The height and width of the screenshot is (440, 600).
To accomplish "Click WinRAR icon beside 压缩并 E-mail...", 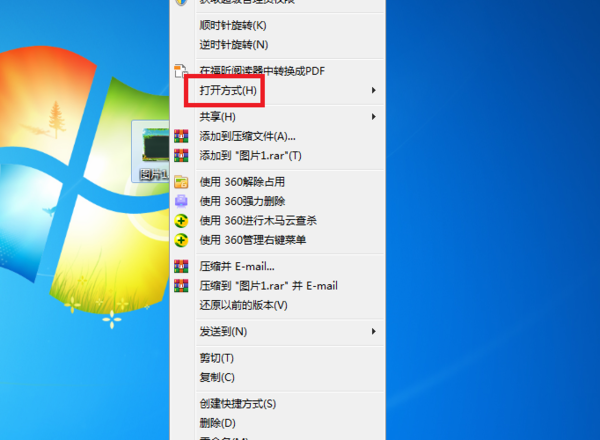I will pos(181,266).
